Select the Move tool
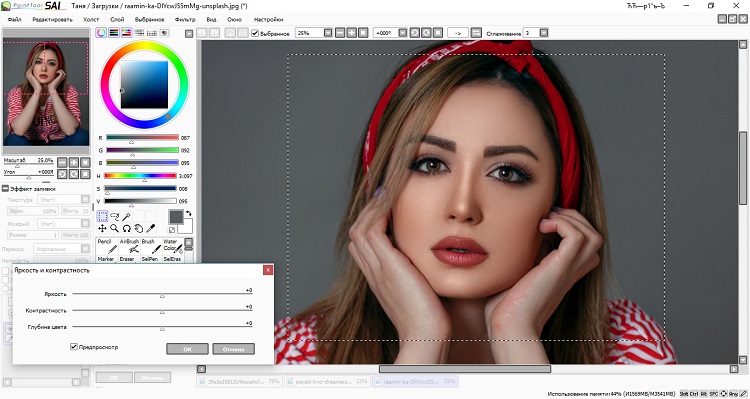This screenshot has width=750, height=399. 102,229
